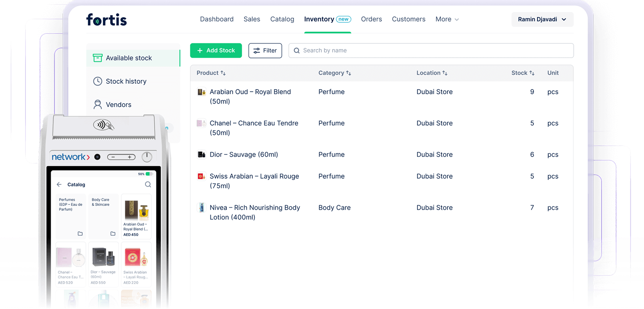Open Dior – Sauvage (60ml) product name
This screenshot has height=309, width=644.
coord(244,154)
